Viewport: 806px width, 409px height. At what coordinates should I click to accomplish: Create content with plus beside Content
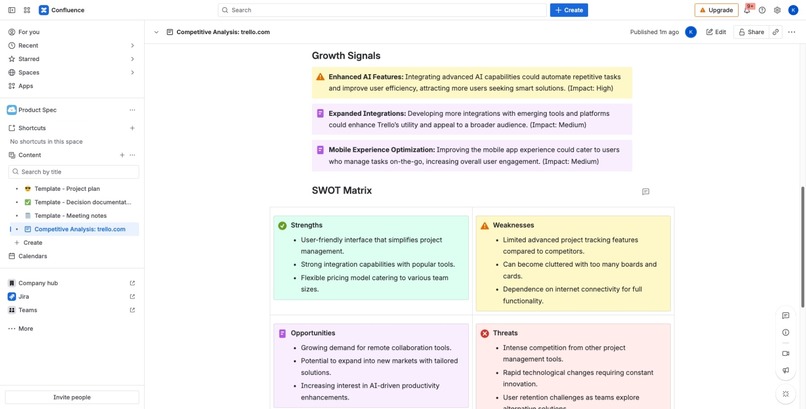coord(122,155)
